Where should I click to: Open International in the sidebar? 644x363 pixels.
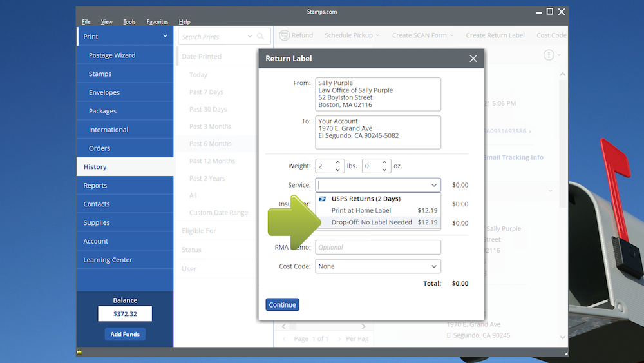point(125,129)
